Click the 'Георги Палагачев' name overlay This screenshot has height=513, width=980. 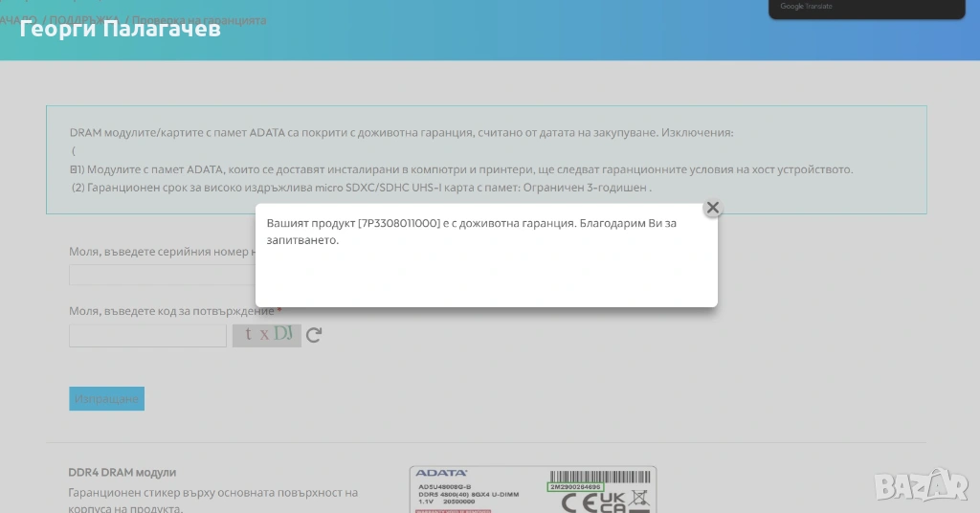(121, 29)
